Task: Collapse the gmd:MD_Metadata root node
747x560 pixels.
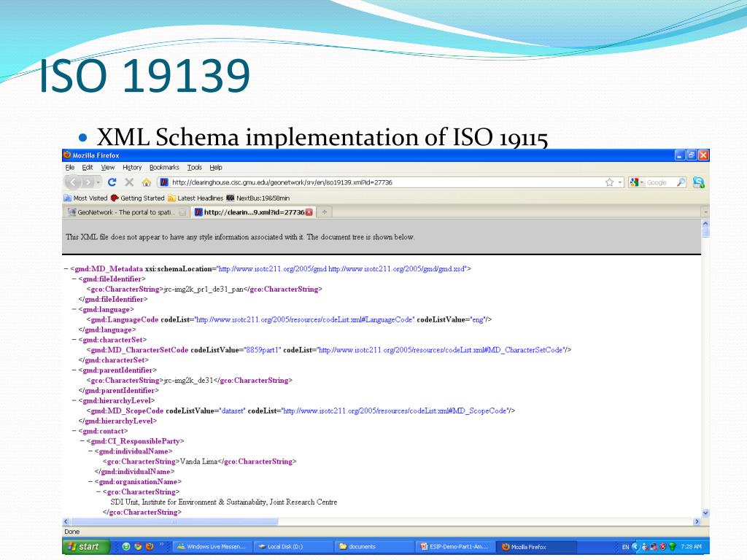Action: pyautogui.click(x=66, y=269)
